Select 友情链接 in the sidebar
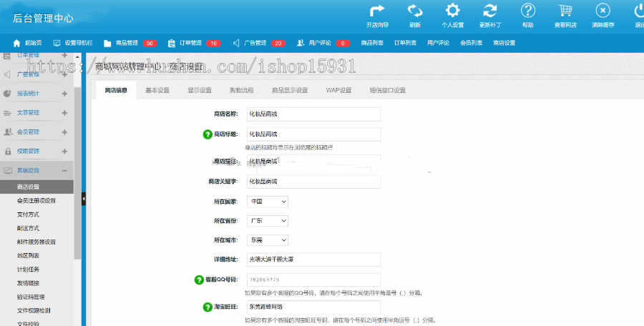The image size is (644, 326). click(x=29, y=283)
